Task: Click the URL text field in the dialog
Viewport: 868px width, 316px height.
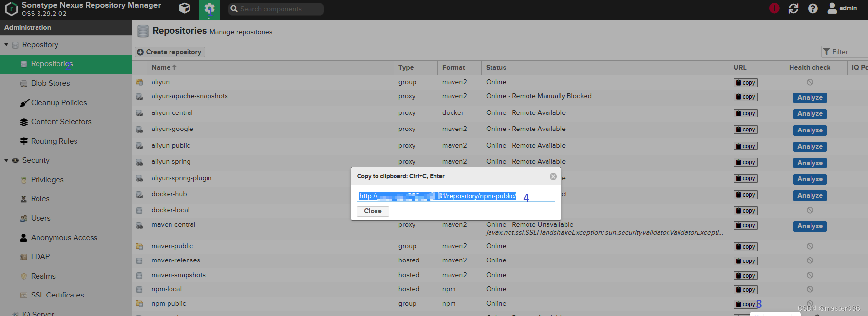Action: tap(455, 196)
